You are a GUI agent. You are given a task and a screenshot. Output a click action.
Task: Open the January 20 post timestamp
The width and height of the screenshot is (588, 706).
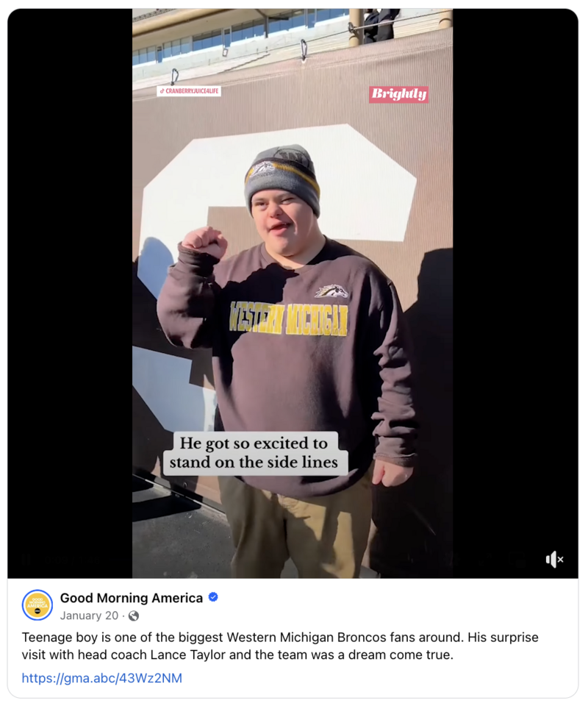click(89, 616)
